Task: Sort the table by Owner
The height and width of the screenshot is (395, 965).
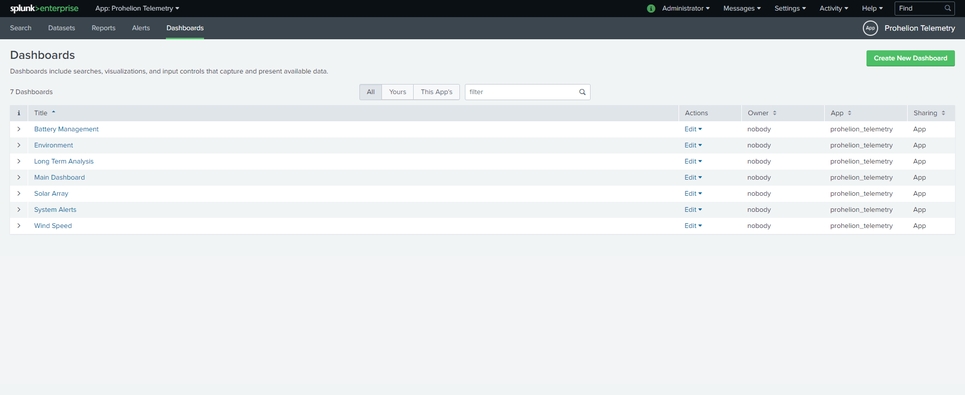Action: [x=762, y=113]
